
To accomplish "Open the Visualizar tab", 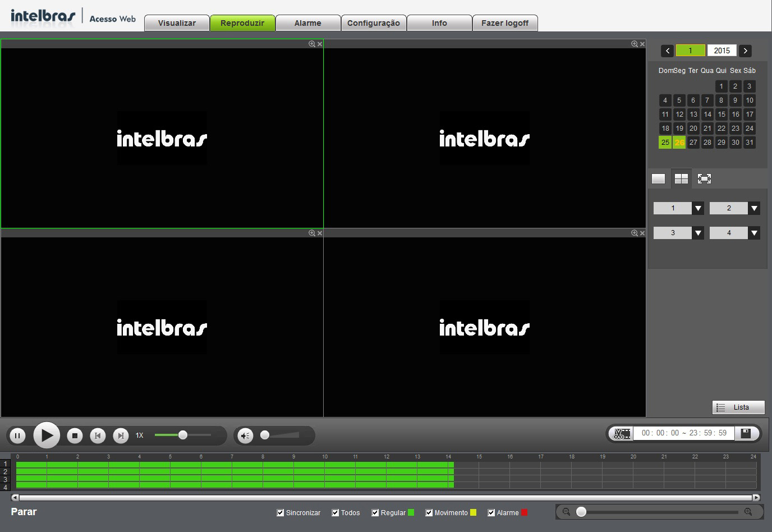I will click(177, 23).
